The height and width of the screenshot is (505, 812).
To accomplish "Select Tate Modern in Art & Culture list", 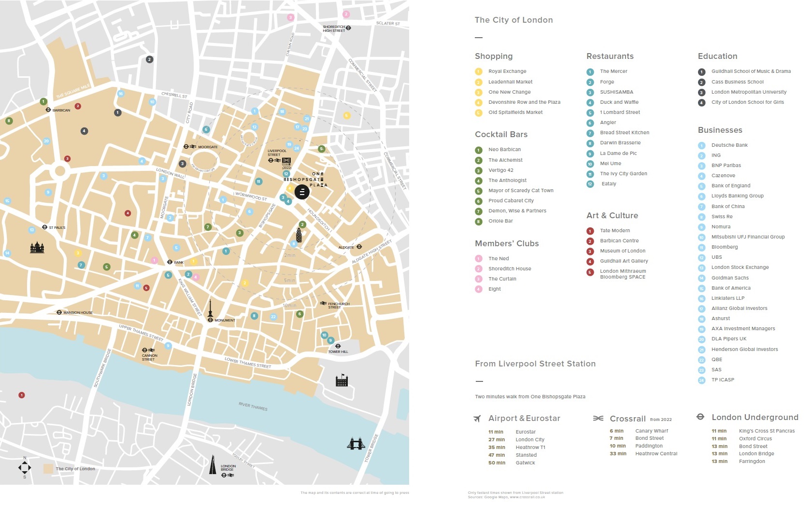I will [x=614, y=231].
